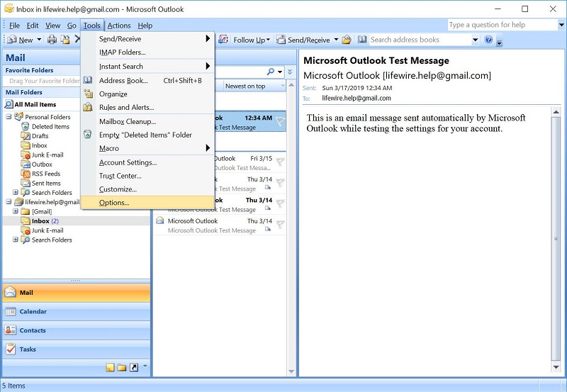Open the Edit menu
Screen dimensions: 567x392
point(33,26)
